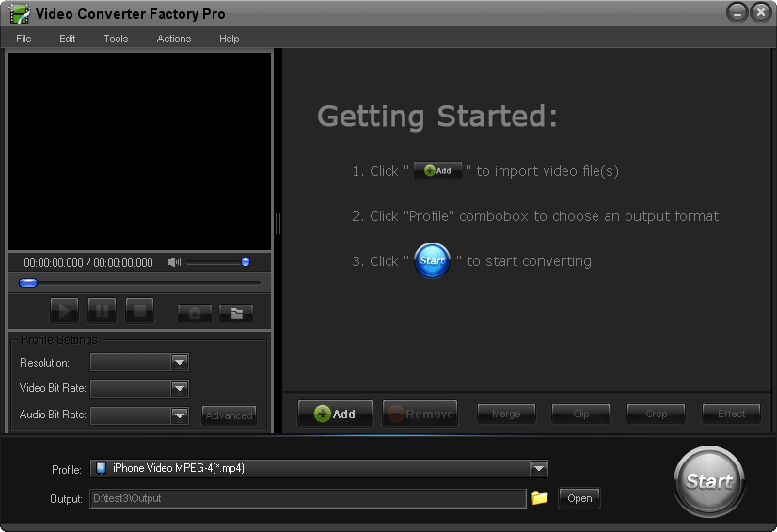Click the Crop button
This screenshot has width=777, height=532.
point(656,414)
